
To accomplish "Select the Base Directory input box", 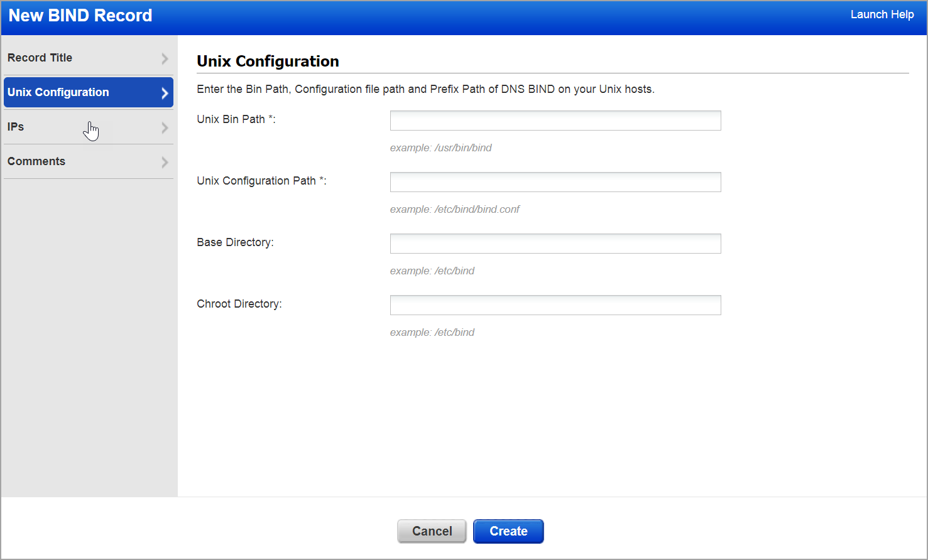I will tap(555, 244).
